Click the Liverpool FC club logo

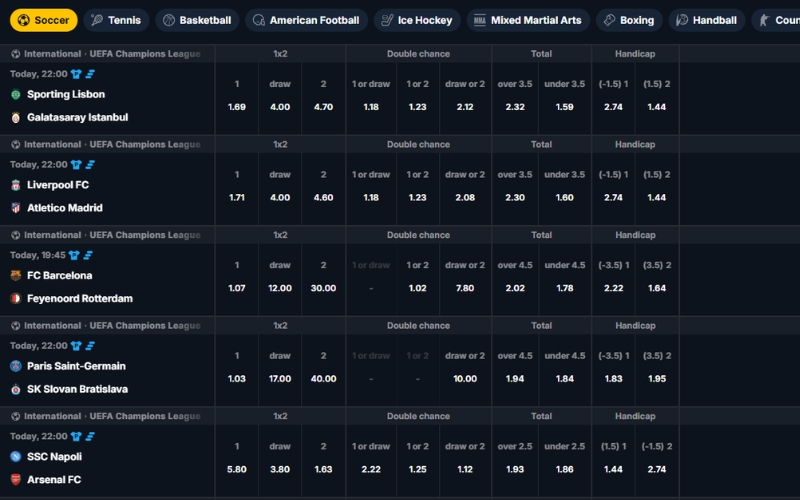point(16,185)
